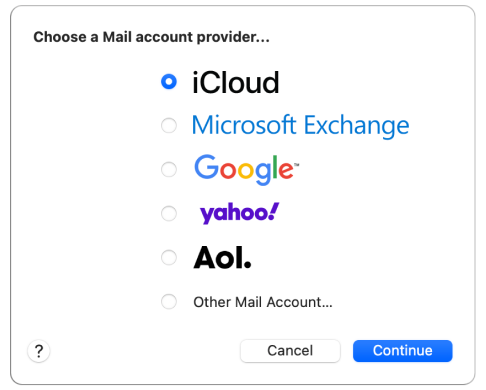Click the word Exchange in the Microsoft option
Viewport: 486px width, 390px height.
pyautogui.click(x=357, y=126)
